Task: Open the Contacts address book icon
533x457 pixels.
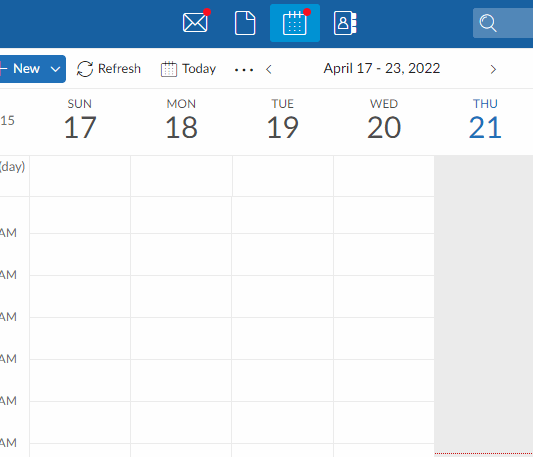Action: [x=345, y=23]
